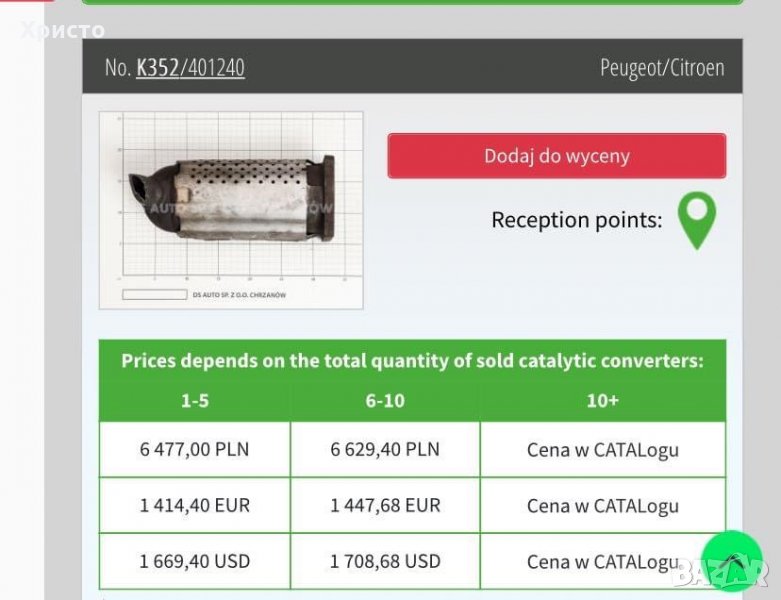Open Cena w CATALogu link in EUR row

tap(602, 506)
